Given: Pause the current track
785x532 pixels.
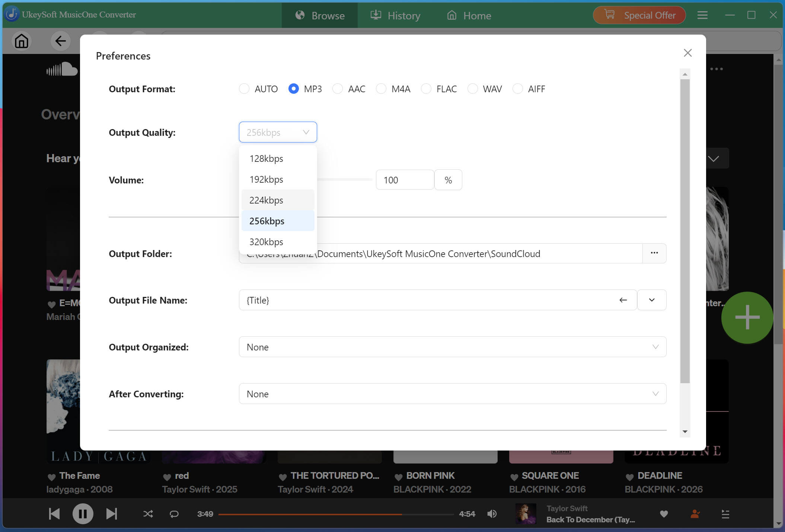Looking at the screenshot, I should [83, 514].
